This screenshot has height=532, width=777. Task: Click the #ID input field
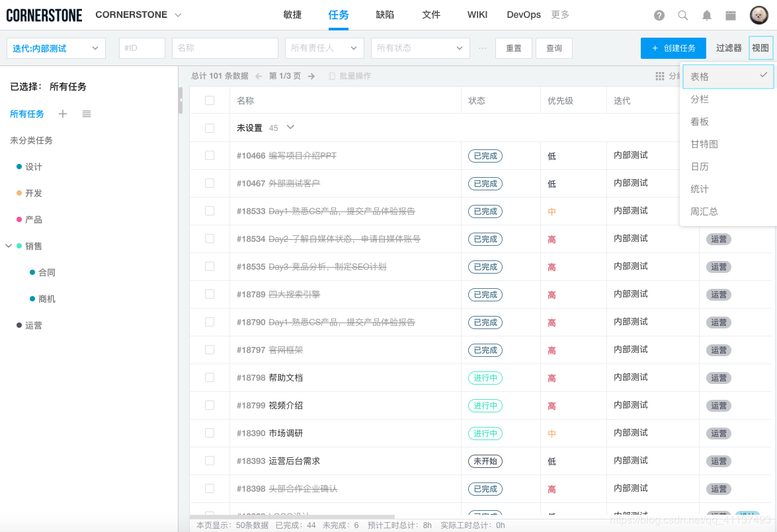tap(142, 48)
